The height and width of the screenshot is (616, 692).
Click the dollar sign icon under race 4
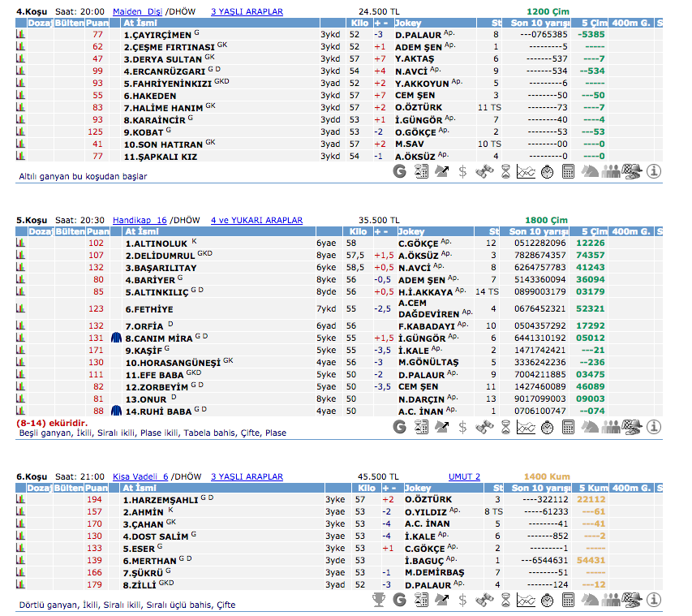point(462,171)
